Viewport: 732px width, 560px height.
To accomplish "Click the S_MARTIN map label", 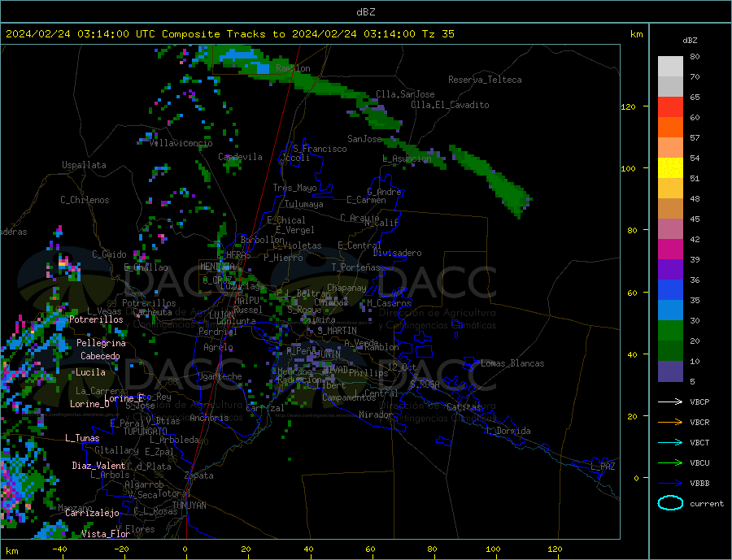I will pos(337,331).
